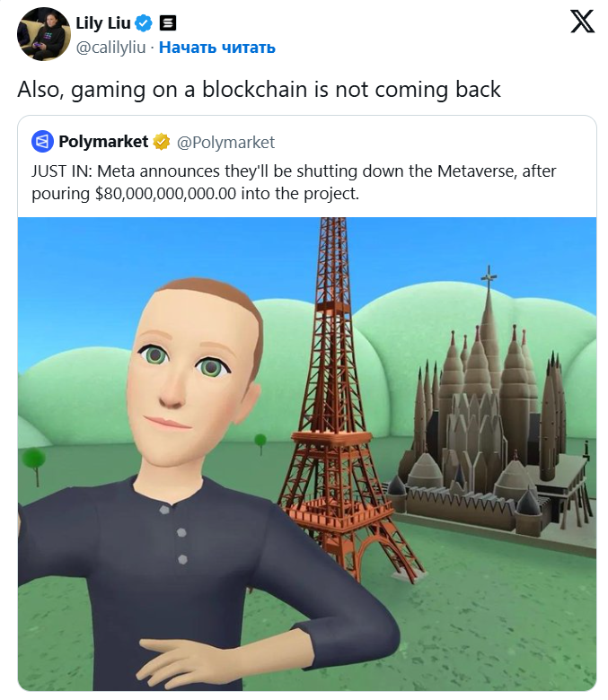
Task: Open the X logo icon
Action: (582, 22)
